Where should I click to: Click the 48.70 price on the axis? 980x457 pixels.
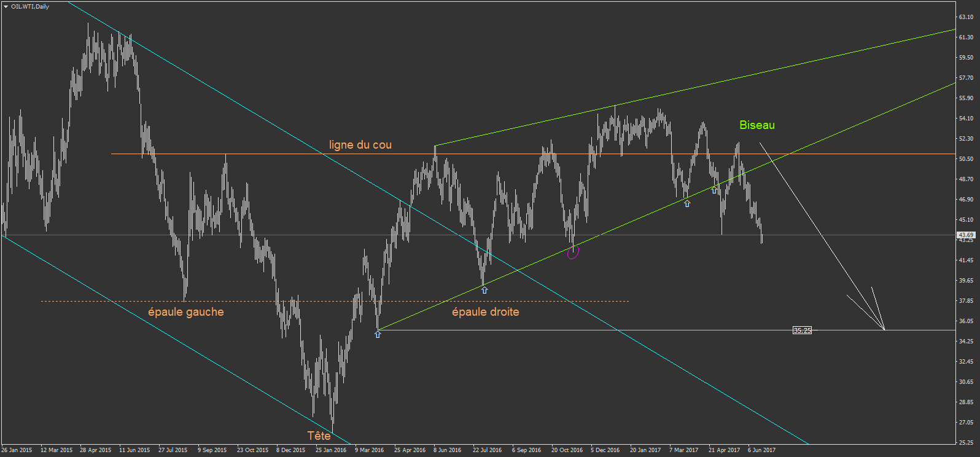point(966,179)
